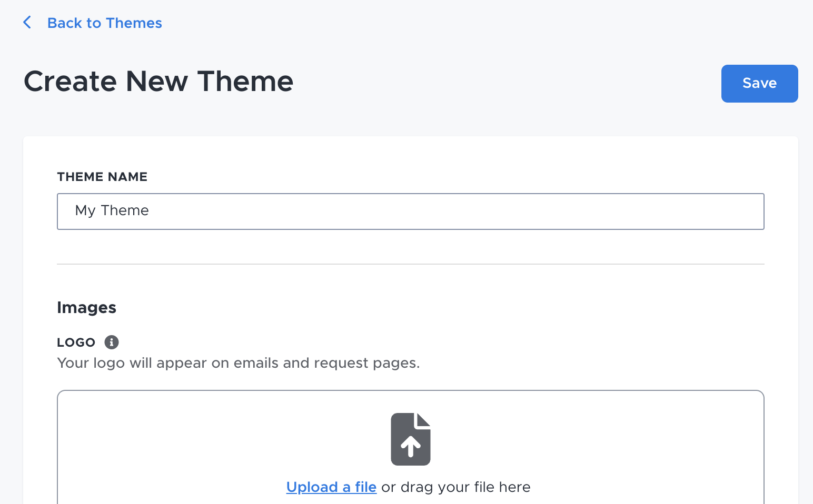
Task: Click the word 'Save' on blue button
Action: pos(759,83)
